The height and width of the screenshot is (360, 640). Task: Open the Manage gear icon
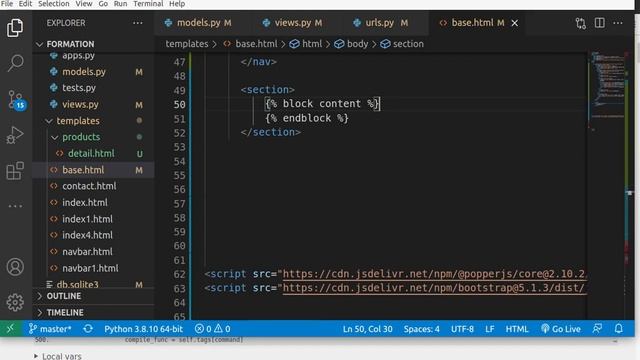pos(15,302)
